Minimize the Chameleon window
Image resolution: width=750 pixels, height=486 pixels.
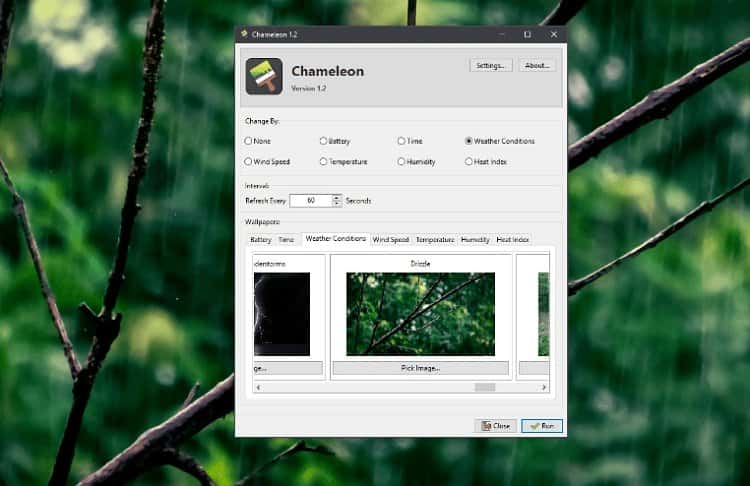click(502, 34)
